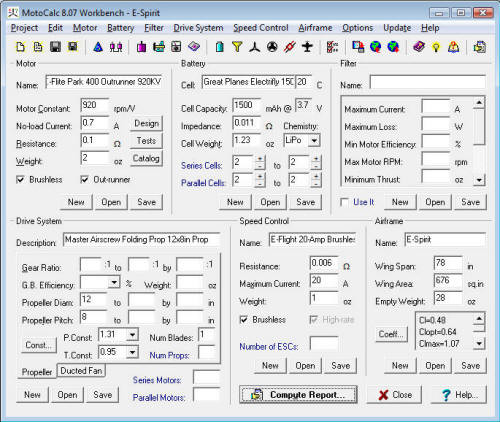Image resolution: width=500 pixels, height=422 pixels.
Task: Click the warning triangle toolbar icon
Action: click(453, 47)
